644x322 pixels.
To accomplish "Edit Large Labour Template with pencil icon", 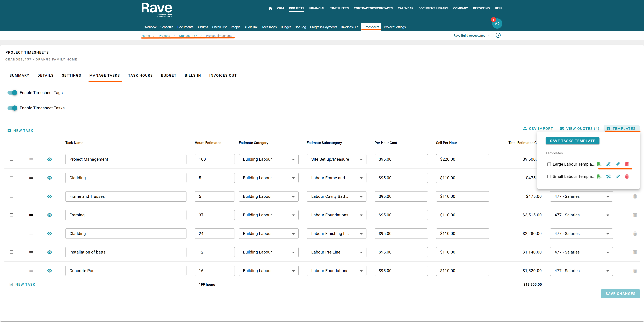I will pos(618,164).
